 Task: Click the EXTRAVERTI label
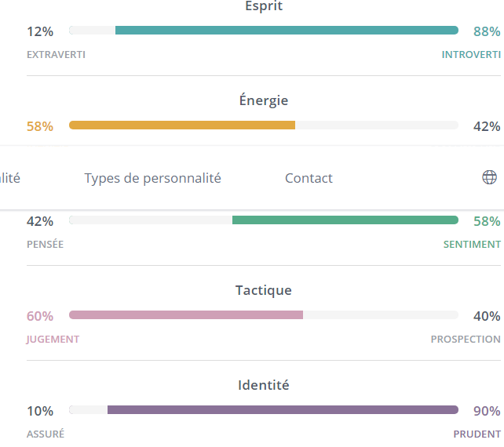[56, 55]
